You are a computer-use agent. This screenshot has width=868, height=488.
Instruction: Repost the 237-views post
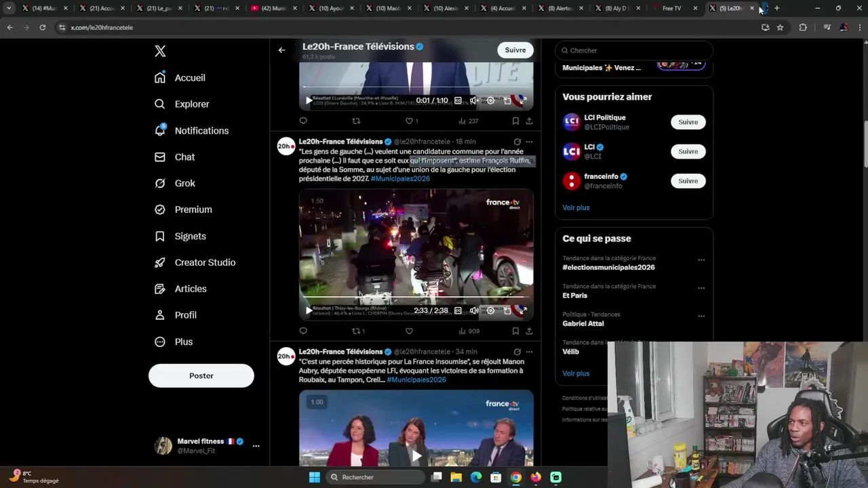pyautogui.click(x=356, y=121)
